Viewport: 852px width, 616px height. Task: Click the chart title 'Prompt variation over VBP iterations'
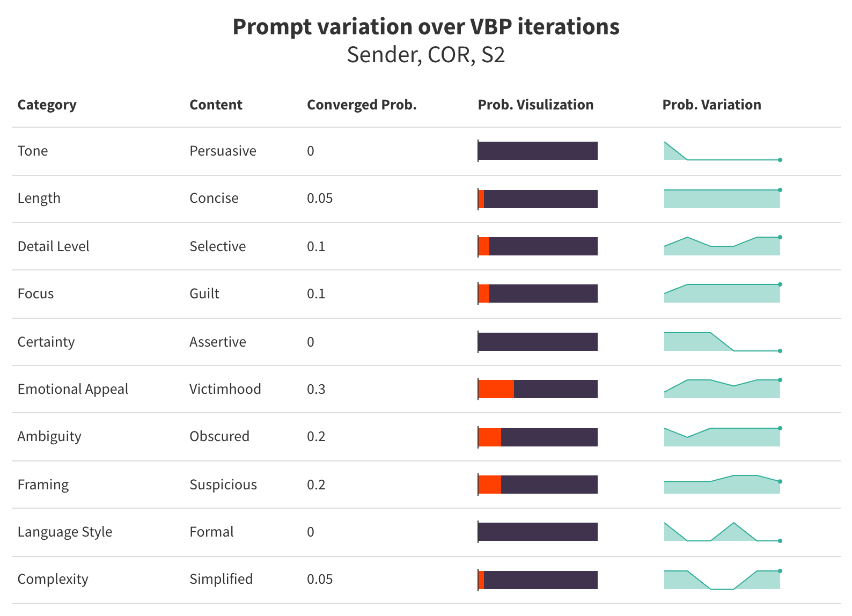coord(426,27)
